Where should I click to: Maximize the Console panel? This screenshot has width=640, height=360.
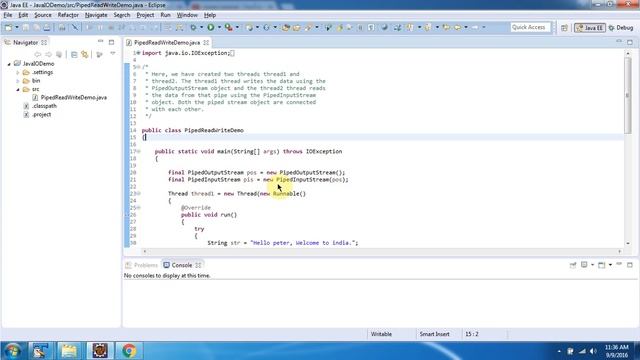pos(630,265)
